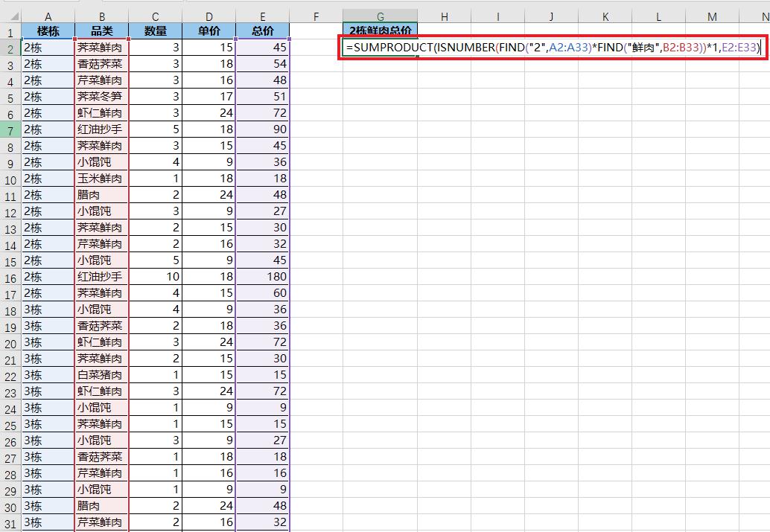Select row 7 header
This screenshot has height=532, width=770.
point(10,130)
